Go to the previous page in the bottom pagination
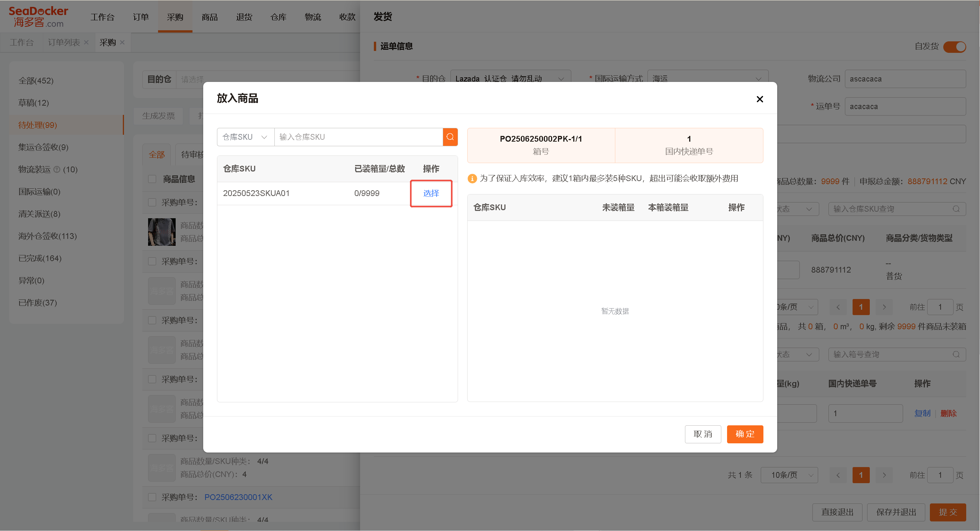 point(838,475)
